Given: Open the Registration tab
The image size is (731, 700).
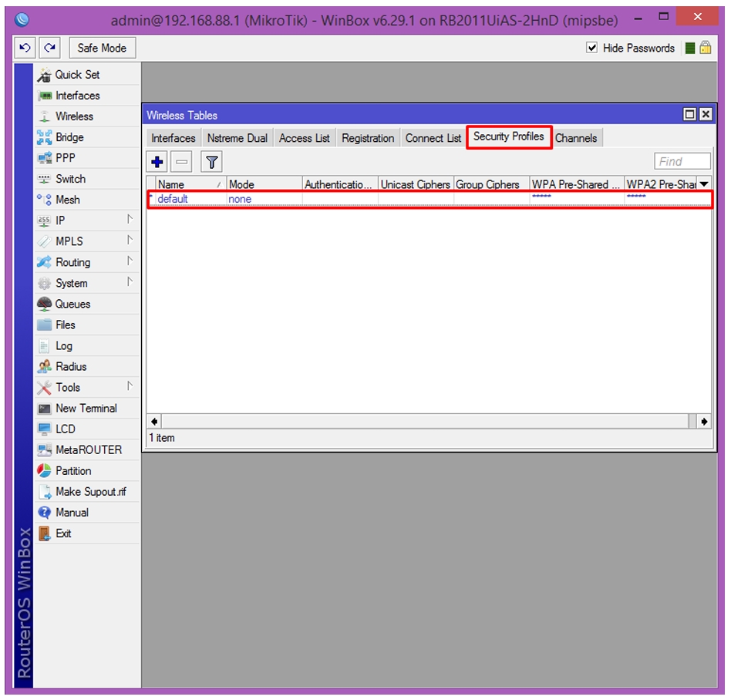Looking at the screenshot, I should 368,139.
